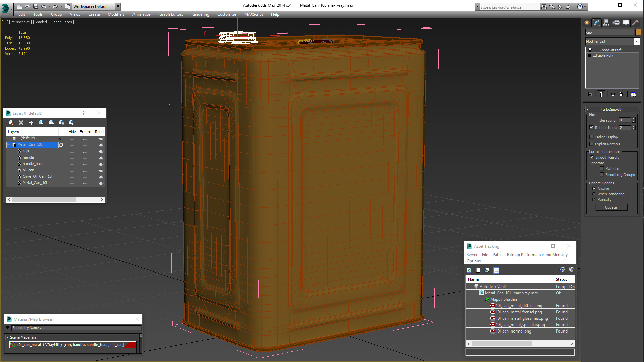Click the object color swatch beside cap
The height and width of the screenshot is (362, 644).
(x=638, y=32)
